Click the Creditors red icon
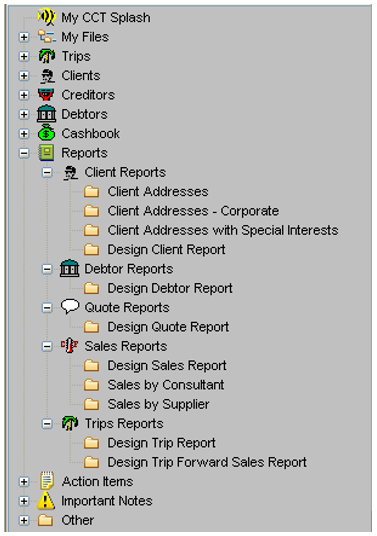Viewport: 377px width, 536px height. click(x=46, y=95)
